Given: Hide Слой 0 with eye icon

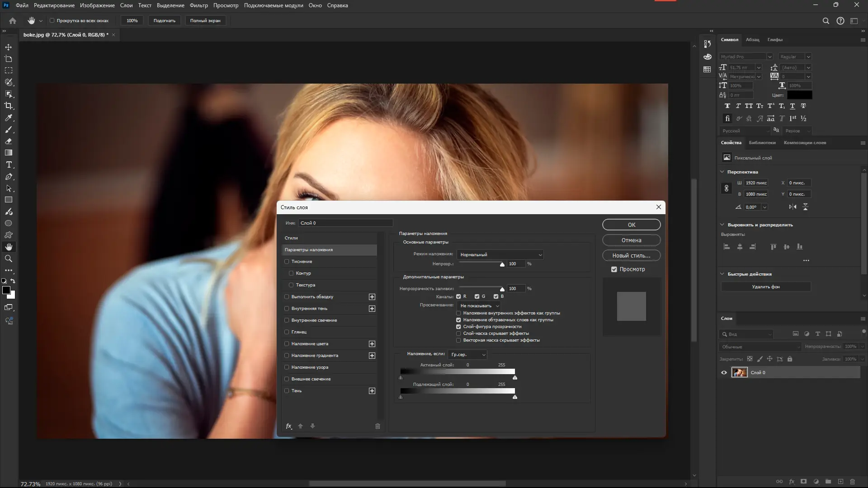Looking at the screenshot, I should (x=724, y=373).
